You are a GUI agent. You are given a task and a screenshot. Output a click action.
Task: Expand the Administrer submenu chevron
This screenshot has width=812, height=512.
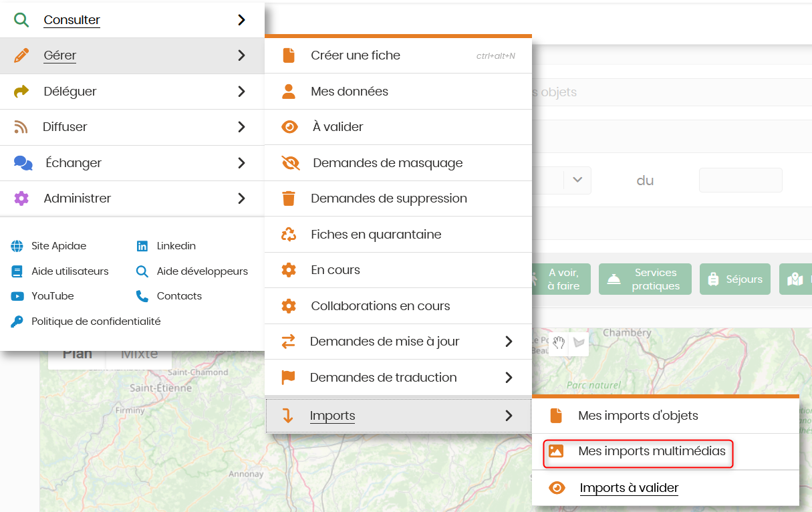[242, 199]
